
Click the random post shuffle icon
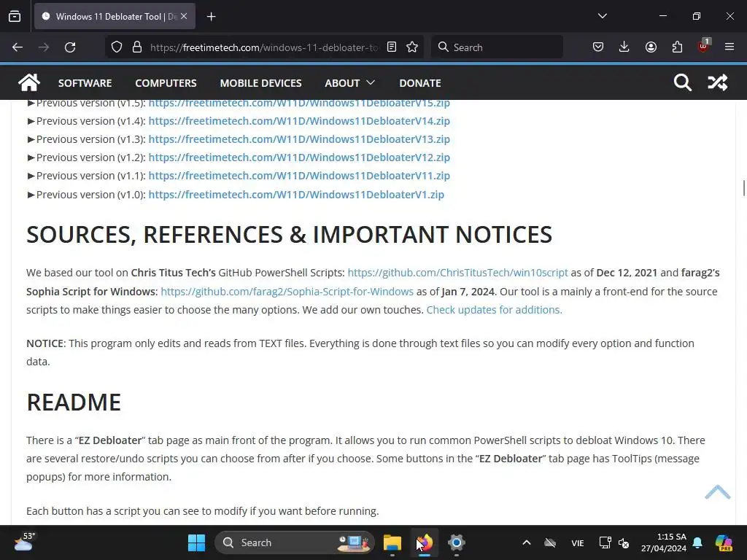718,82
